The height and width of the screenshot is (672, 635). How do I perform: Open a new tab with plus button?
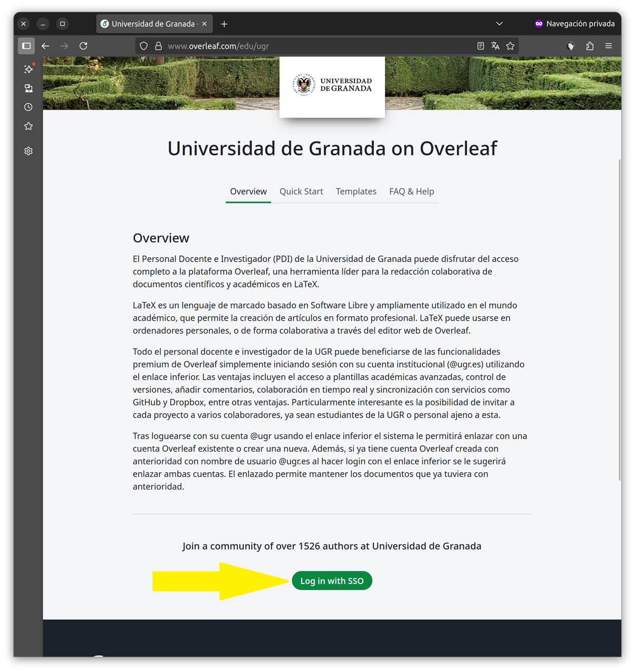224,24
